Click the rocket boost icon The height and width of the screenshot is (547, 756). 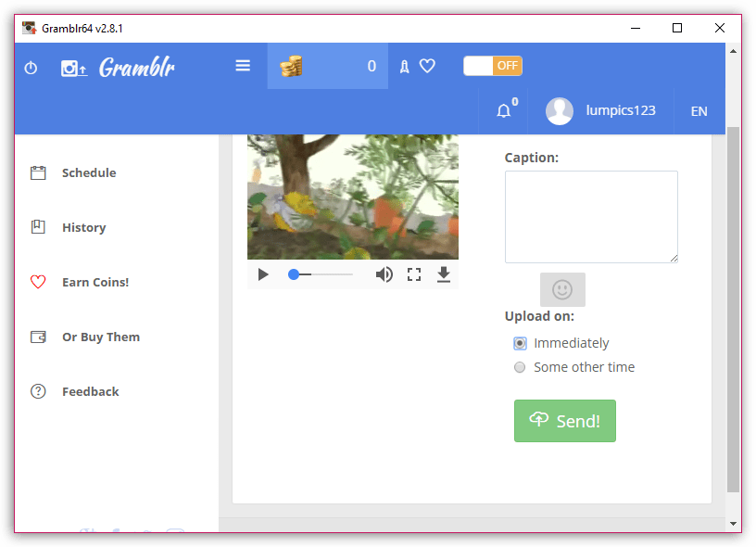pyautogui.click(x=404, y=67)
